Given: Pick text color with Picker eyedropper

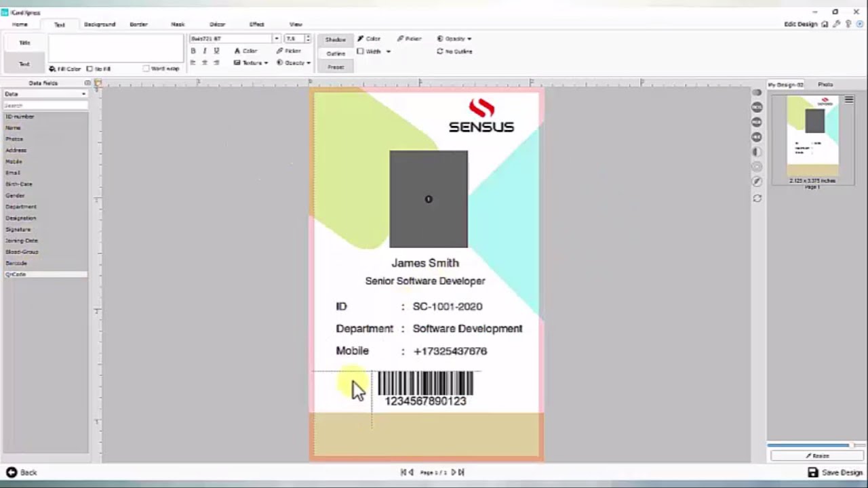Looking at the screenshot, I should (x=279, y=51).
